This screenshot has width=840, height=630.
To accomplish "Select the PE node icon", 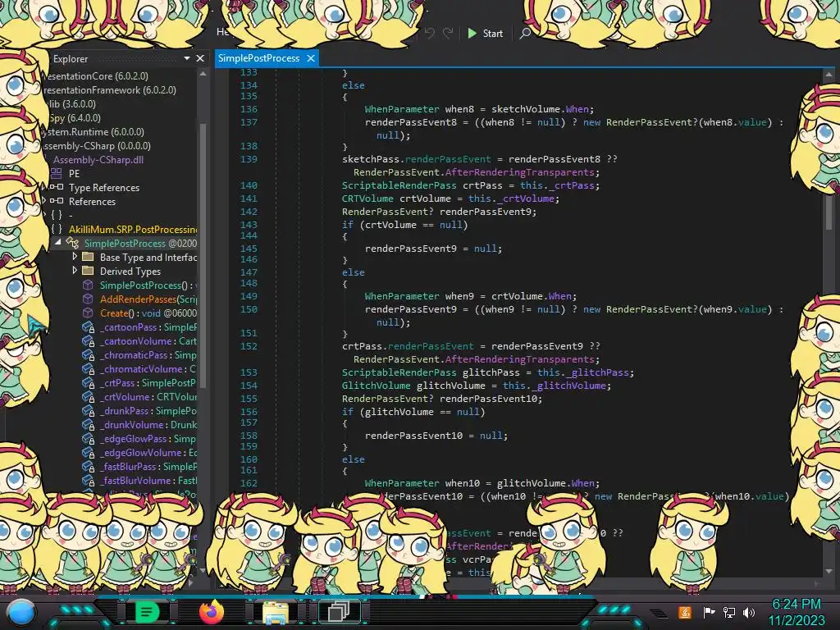I will click(x=57, y=173).
